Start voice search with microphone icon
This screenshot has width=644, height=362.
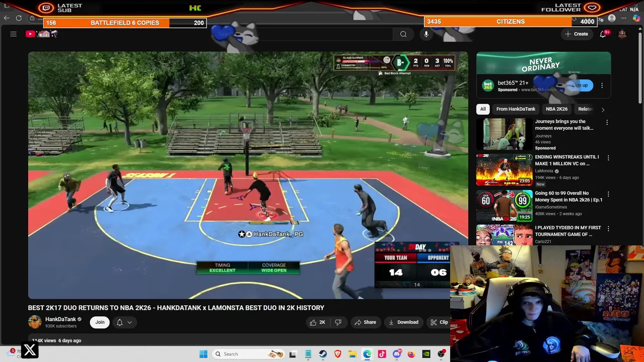[x=426, y=34]
